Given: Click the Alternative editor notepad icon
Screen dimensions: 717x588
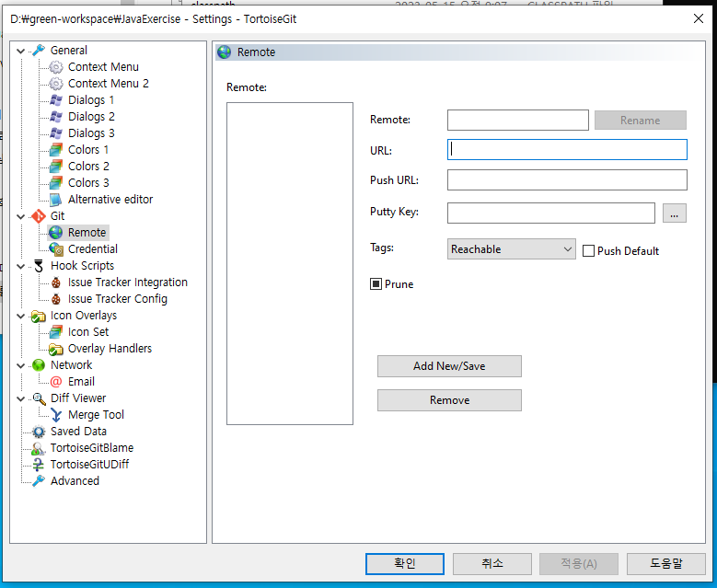Looking at the screenshot, I should (x=56, y=200).
